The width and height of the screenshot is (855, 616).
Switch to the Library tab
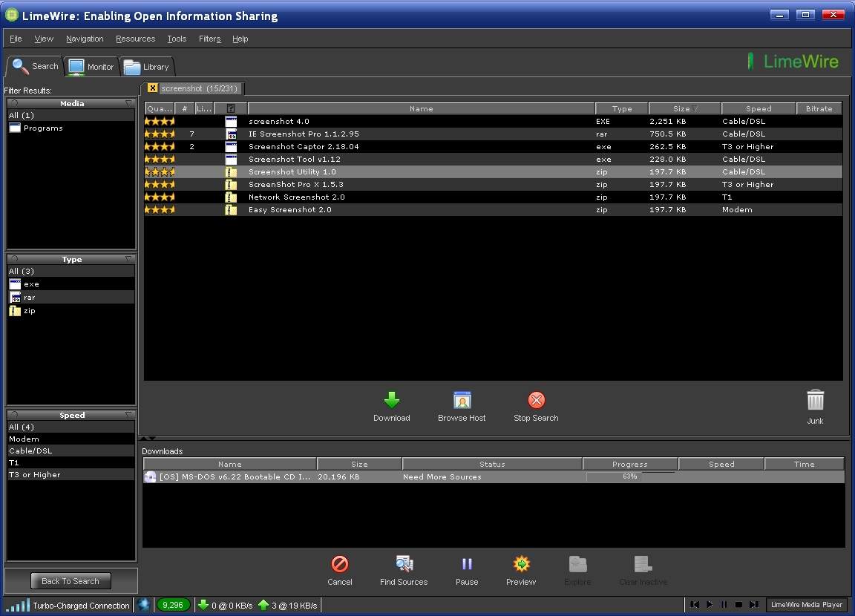146,67
